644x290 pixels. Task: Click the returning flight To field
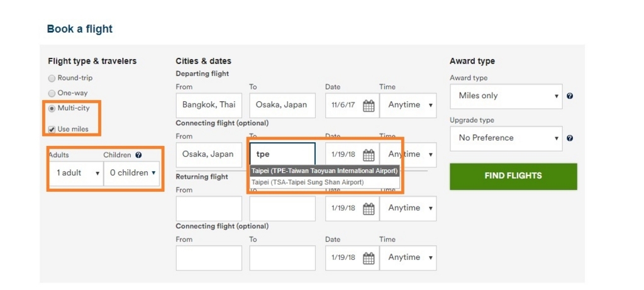coord(282,209)
